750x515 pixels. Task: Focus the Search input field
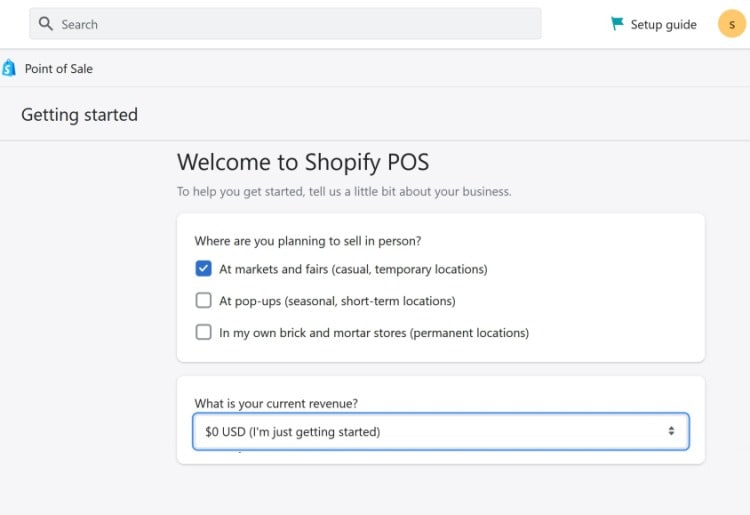[x=285, y=23]
